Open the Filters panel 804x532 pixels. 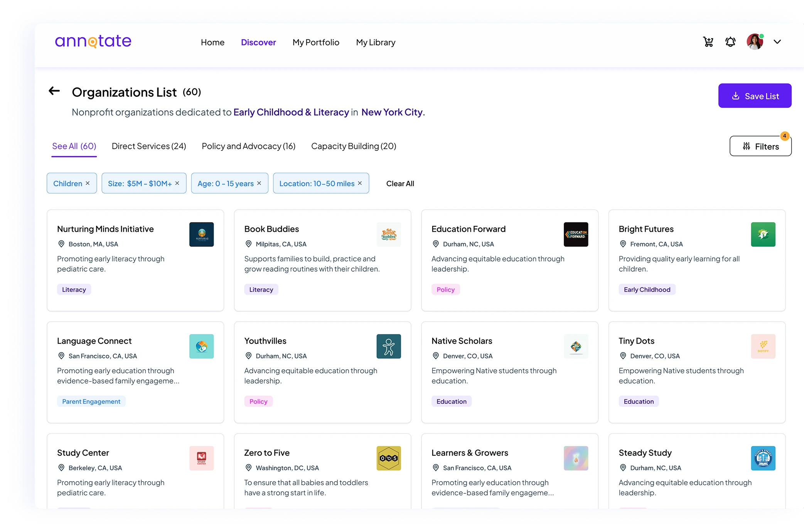tap(760, 146)
